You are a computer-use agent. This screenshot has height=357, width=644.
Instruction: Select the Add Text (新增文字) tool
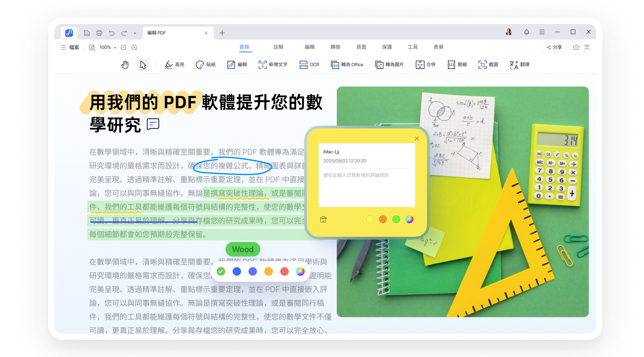(x=273, y=65)
